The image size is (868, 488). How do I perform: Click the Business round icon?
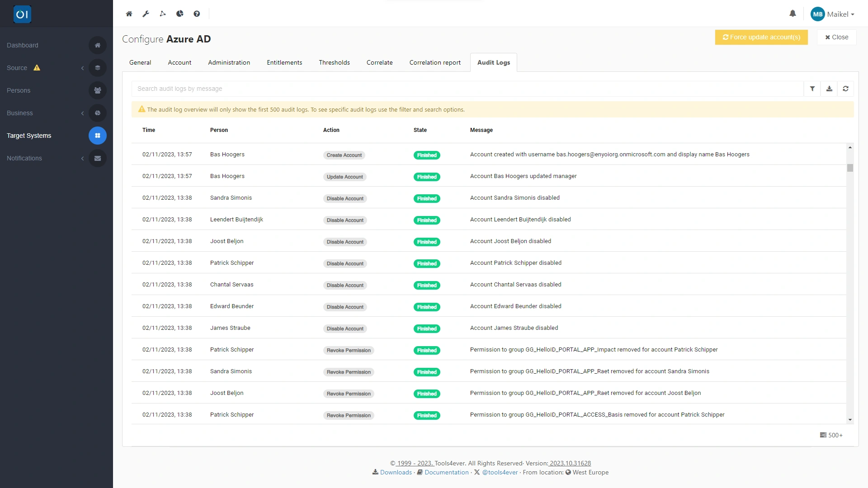tap(98, 113)
